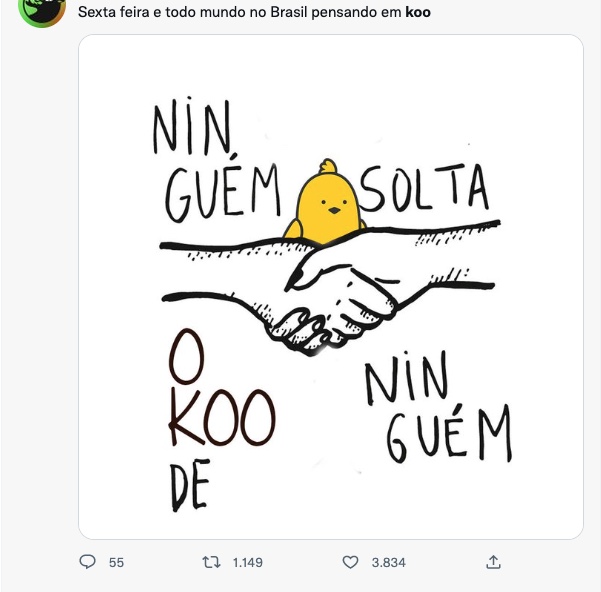Like the tweet with the heart icon

point(350,562)
